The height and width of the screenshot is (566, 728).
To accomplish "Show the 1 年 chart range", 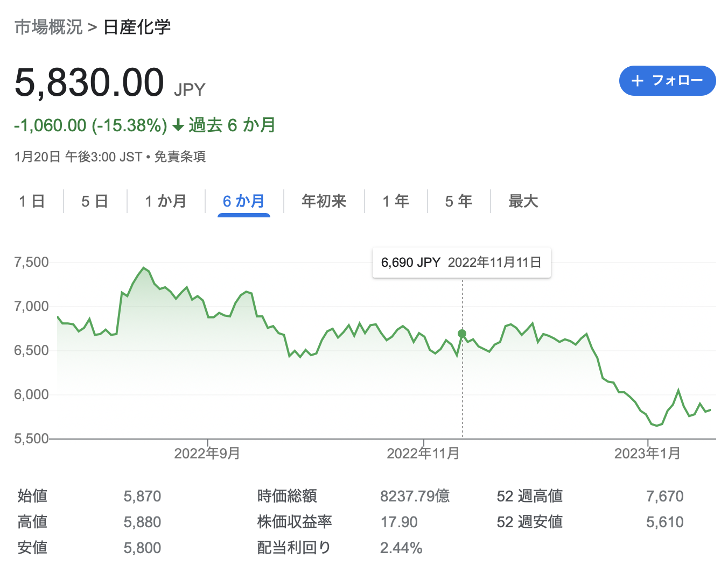I will pos(396,201).
